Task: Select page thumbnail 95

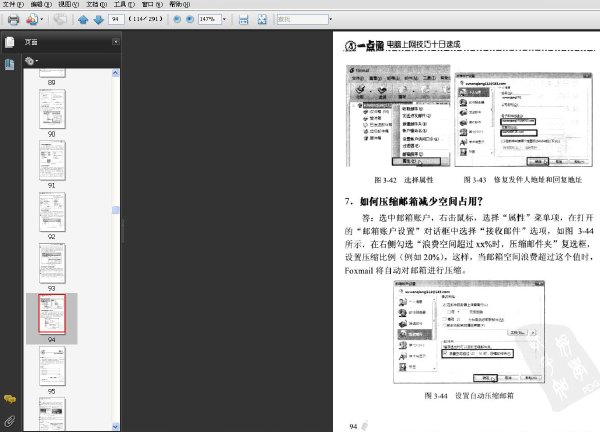Action: [x=52, y=366]
